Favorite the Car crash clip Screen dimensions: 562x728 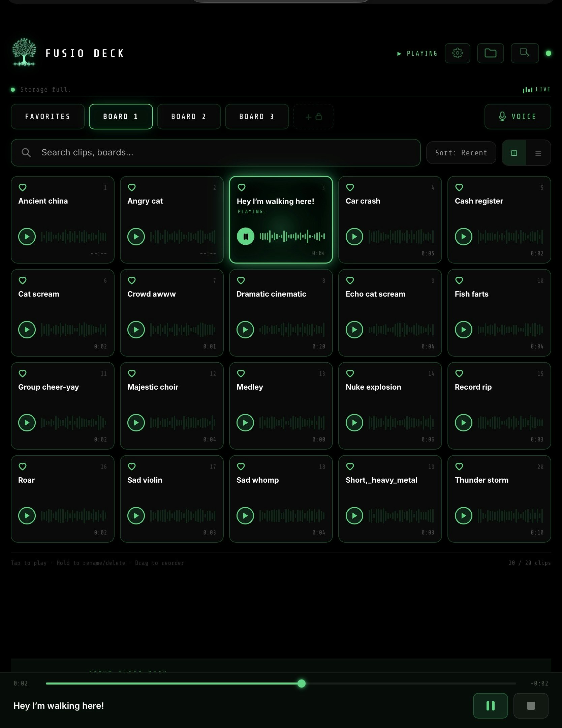coord(350,187)
